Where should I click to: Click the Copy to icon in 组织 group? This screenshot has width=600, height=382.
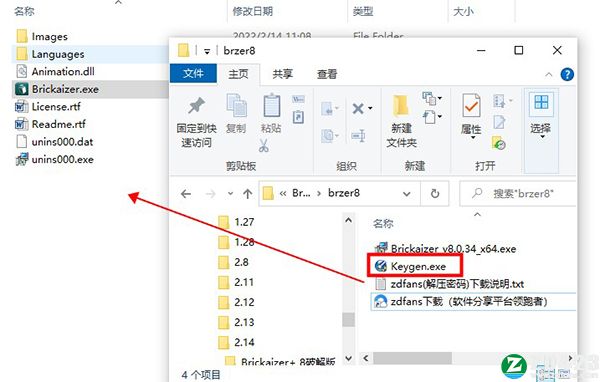(x=328, y=135)
